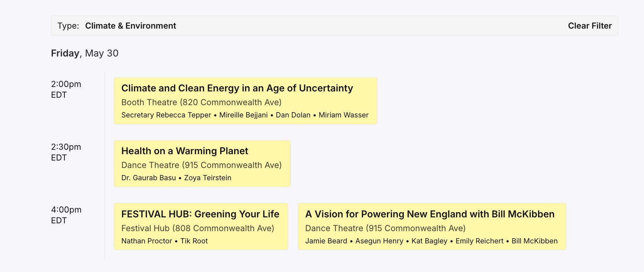Click speaker Dr. Gaurab Basu
This screenshot has width=644, height=272.
coord(148,178)
